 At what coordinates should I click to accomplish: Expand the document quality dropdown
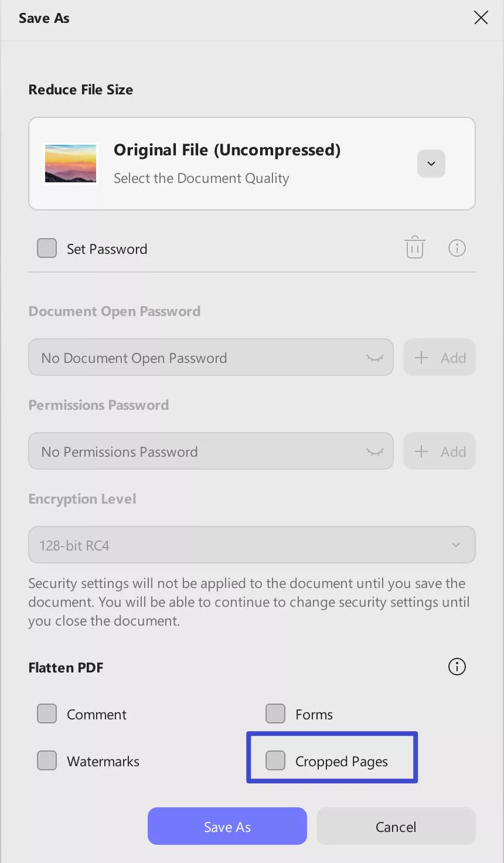pos(431,164)
